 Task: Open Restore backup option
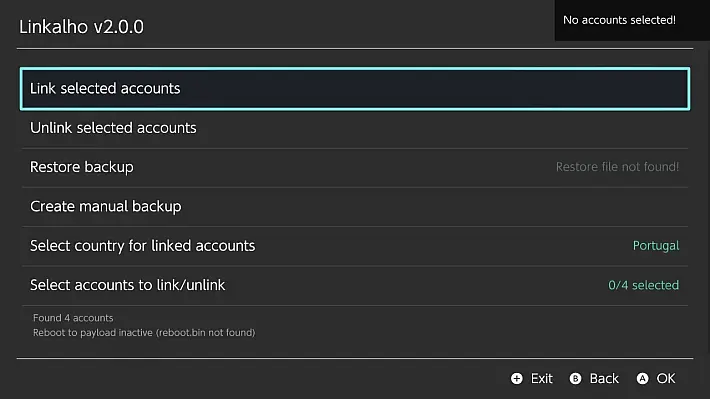tap(355, 167)
